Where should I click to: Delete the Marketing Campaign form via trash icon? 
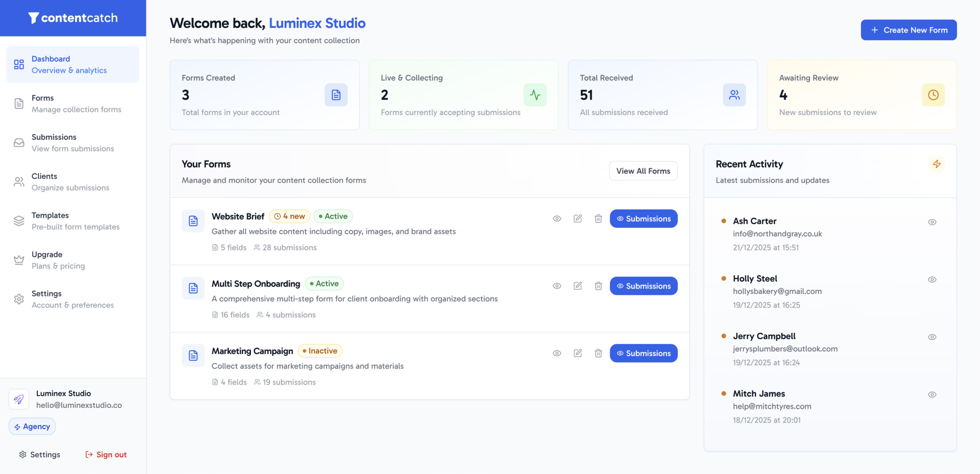(x=598, y=353)
